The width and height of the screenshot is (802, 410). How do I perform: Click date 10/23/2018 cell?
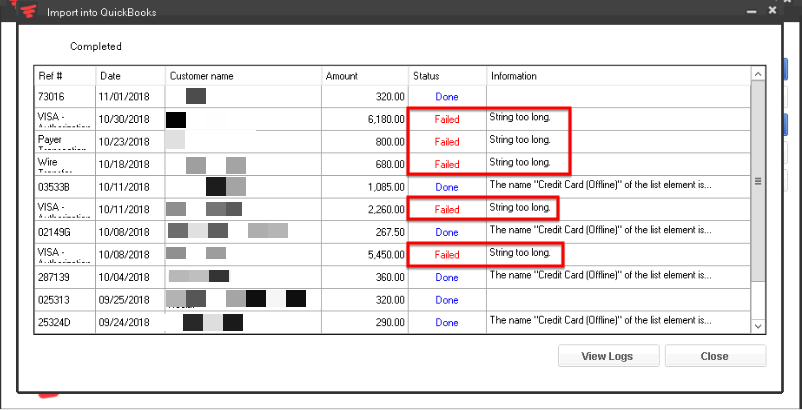click(130, 142)
